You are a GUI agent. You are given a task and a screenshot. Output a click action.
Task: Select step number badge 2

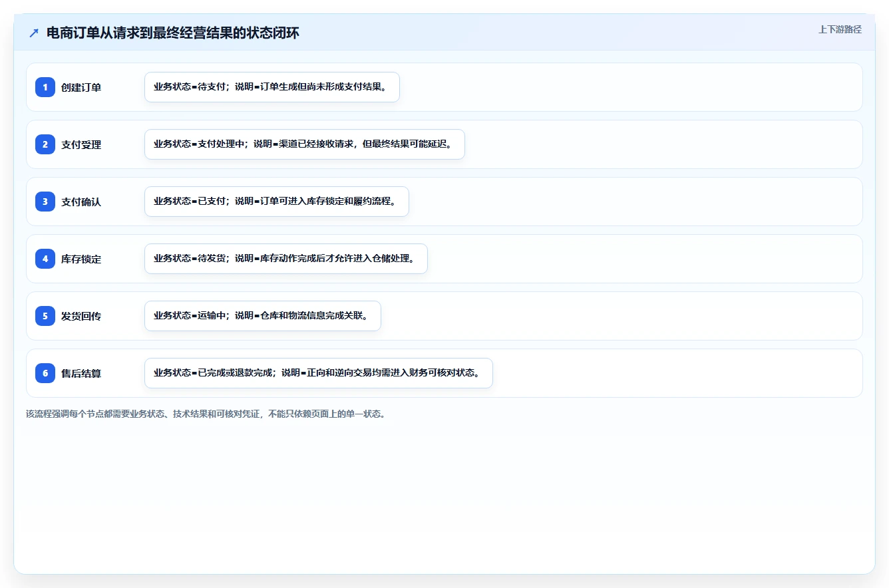point(45,144)
